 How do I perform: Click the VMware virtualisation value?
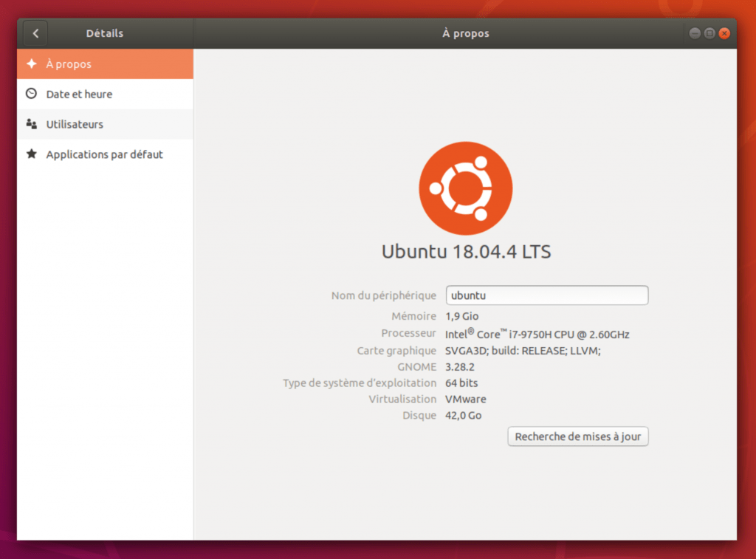[x=466, y=399]
